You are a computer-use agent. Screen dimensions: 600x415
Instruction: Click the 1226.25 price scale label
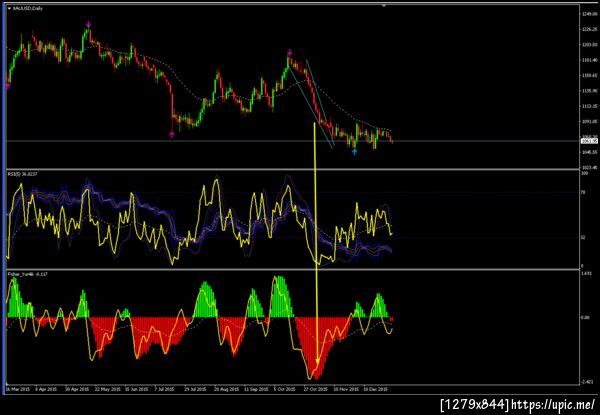(590, 29)
